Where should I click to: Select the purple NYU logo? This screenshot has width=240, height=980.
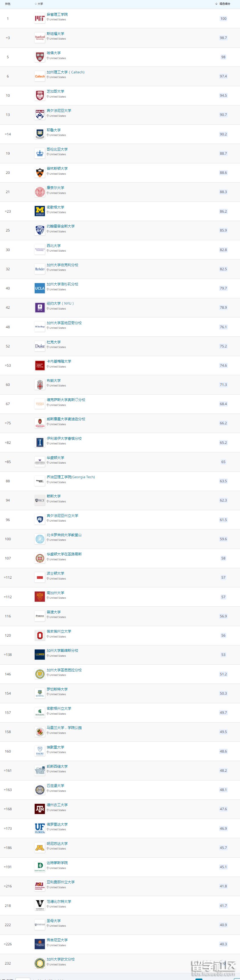coord(40,308)
